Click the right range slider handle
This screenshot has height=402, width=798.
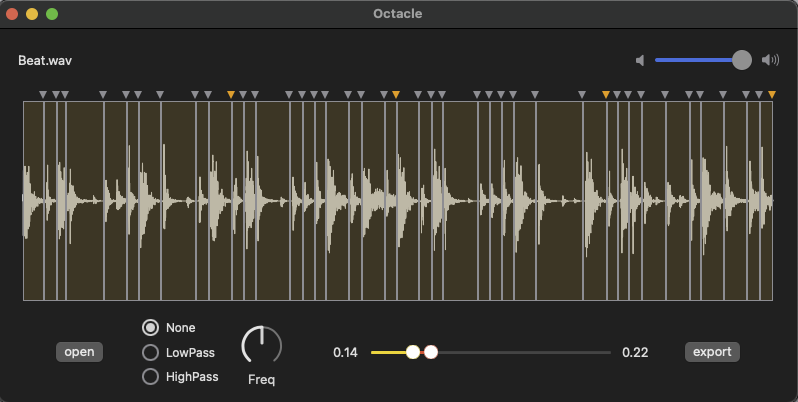pos(431,352)
